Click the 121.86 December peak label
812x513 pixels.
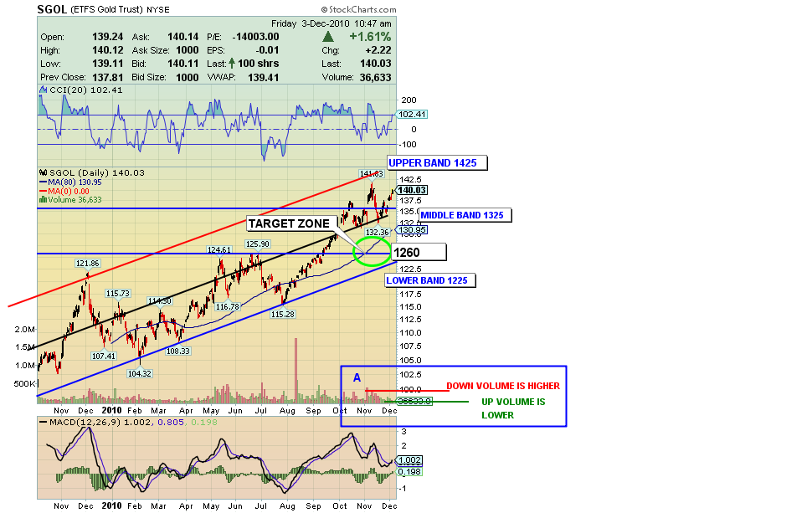click(87, 264)
